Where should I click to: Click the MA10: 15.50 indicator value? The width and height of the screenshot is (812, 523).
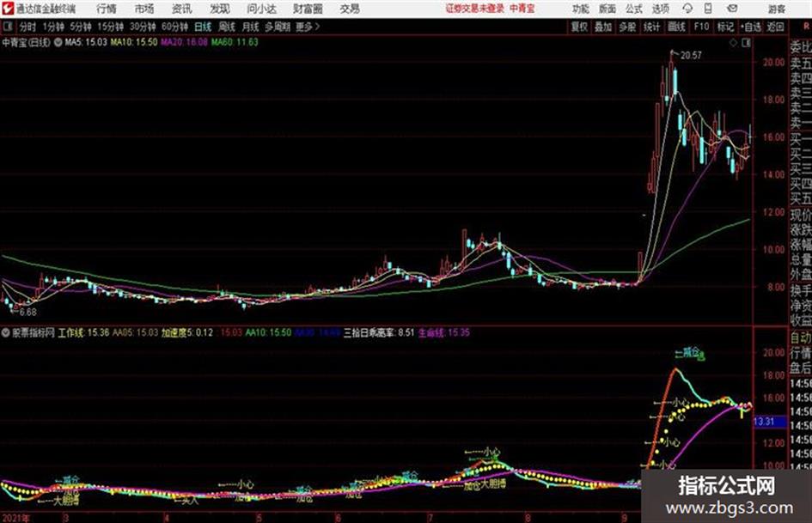coord(133,42)
